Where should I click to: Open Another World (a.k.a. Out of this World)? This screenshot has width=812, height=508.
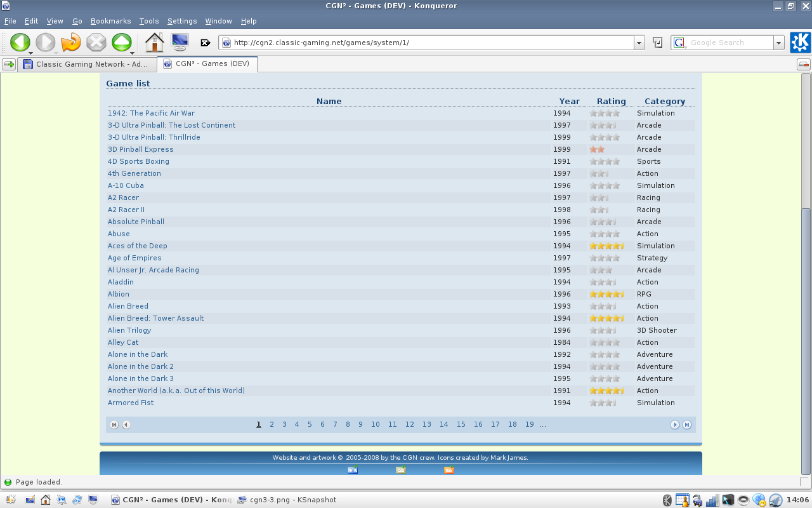176,391
